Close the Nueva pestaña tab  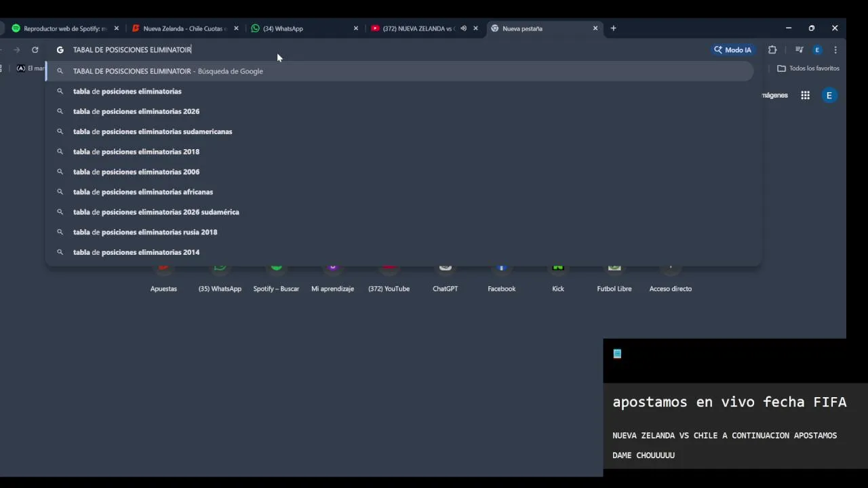coord(595,28)
